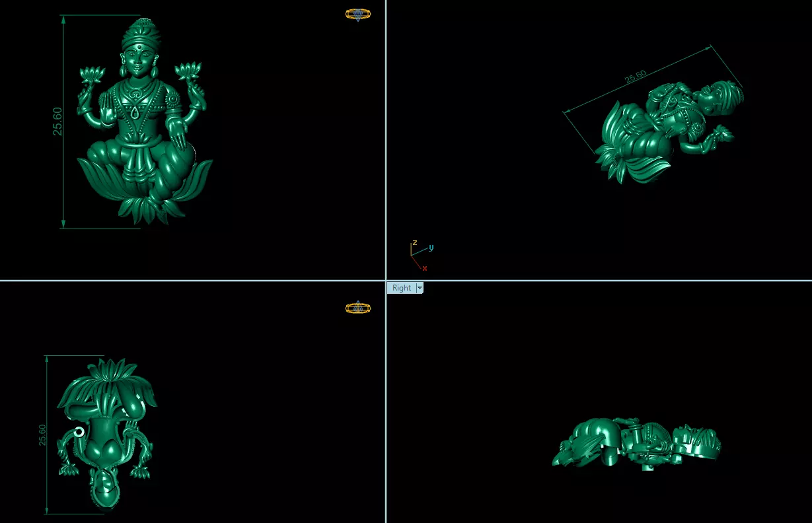Open the Right viewport dropdown arrow
This screenshot has width=812, height=523.
pos(420,288)
